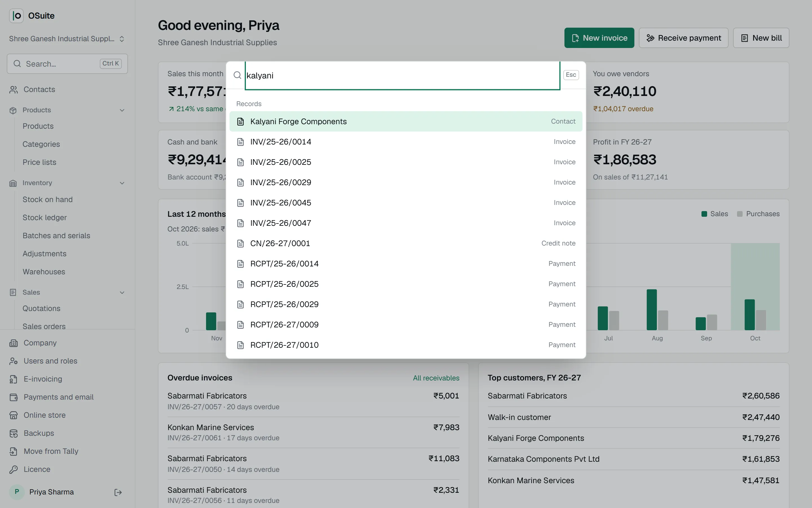Click the Licence key icon

point(14,470)
